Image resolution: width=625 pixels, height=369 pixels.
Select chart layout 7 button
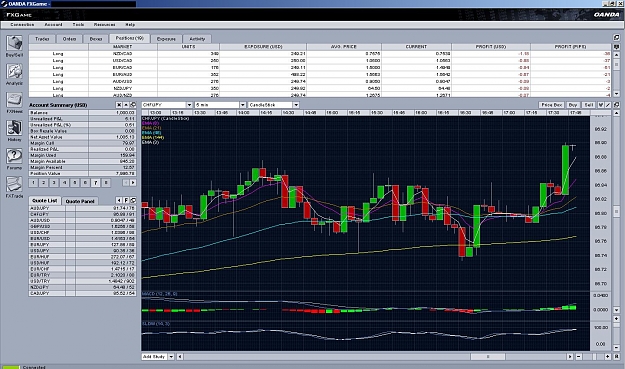pos(96,183)
